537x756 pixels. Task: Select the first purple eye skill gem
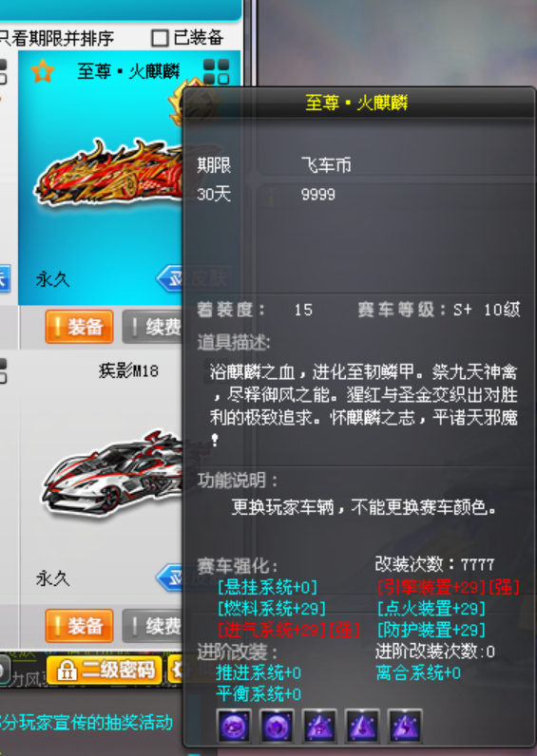[234, 726]
